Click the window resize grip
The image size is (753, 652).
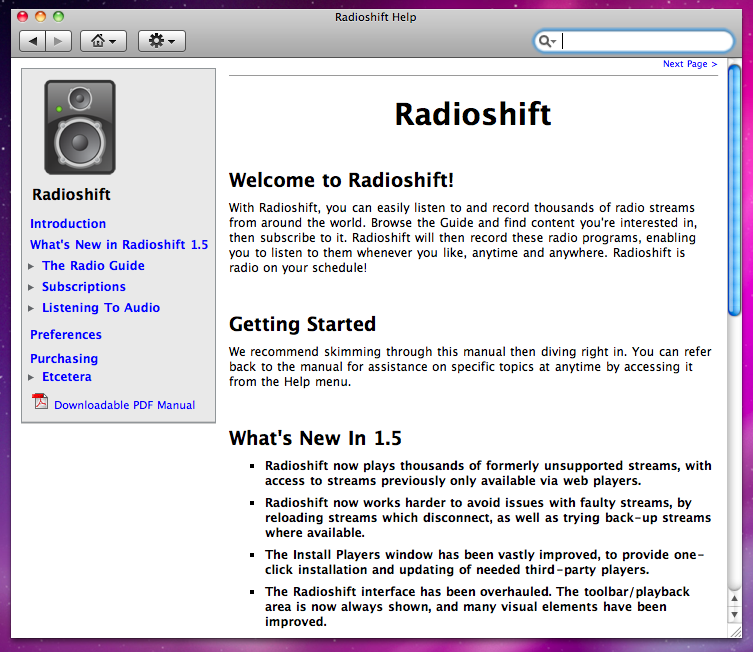click(x=735, y=631)
